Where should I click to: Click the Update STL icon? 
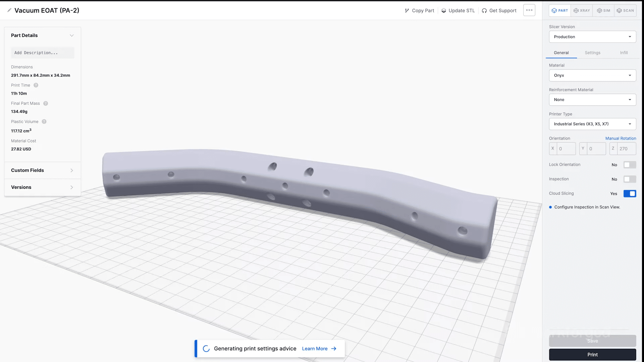[443, 10]
